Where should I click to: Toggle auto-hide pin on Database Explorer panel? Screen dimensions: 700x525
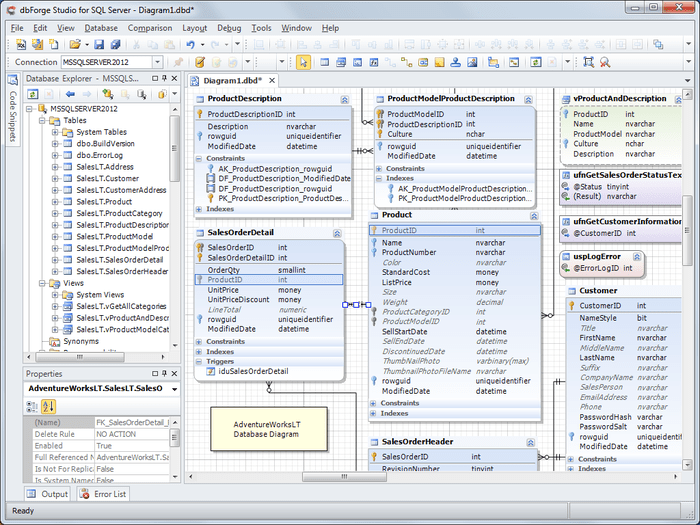click(162, 78)
